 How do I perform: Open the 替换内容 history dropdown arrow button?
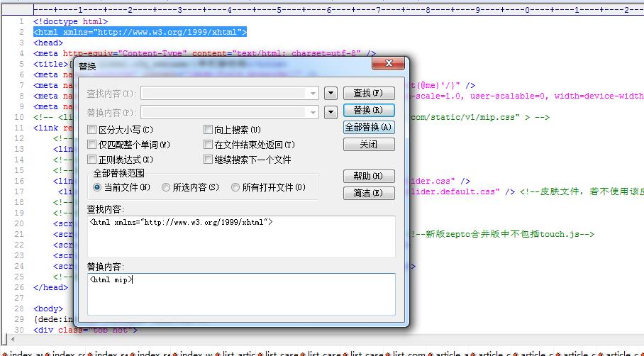(x=331, y=112)
